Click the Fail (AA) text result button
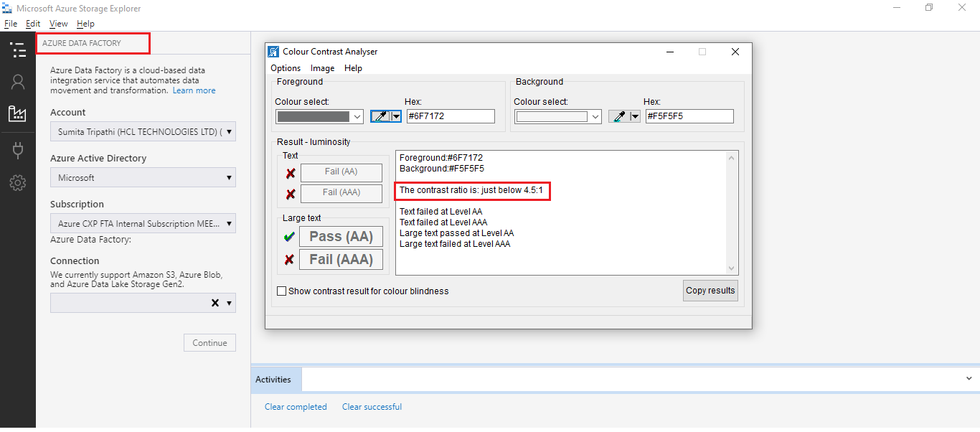The width and height of the screenshot is (980, 432). coord(341,172)
